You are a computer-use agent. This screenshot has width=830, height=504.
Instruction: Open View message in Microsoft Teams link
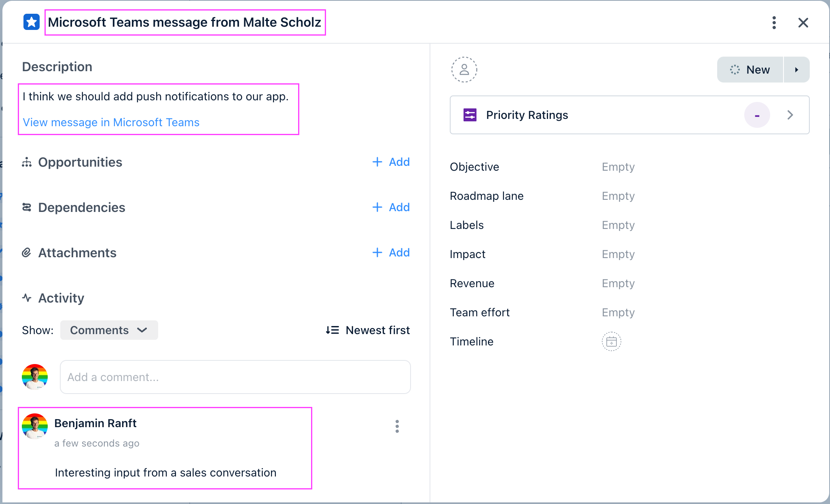111,122
